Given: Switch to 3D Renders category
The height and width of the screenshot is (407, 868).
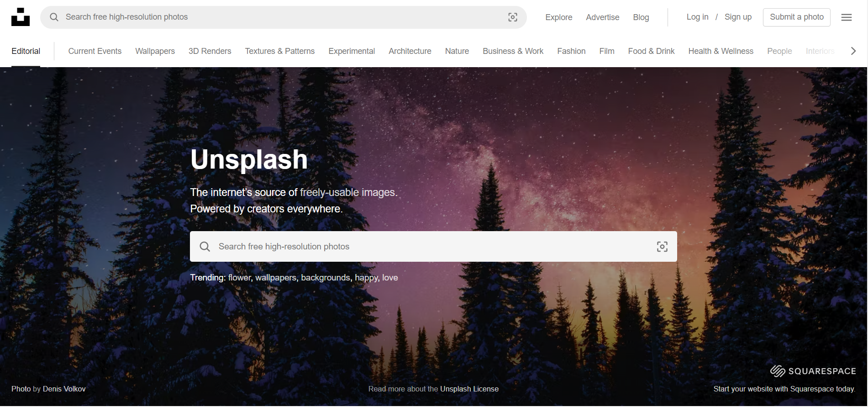Looking at the screenshot, I should (210, 51).
